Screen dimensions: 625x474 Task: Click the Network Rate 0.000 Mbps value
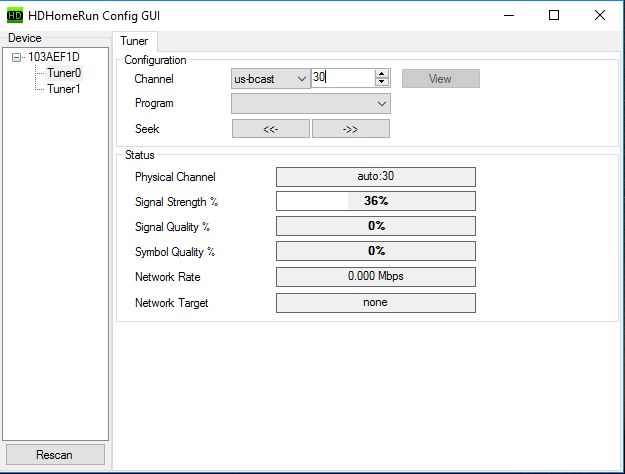(x=375, y=277)
